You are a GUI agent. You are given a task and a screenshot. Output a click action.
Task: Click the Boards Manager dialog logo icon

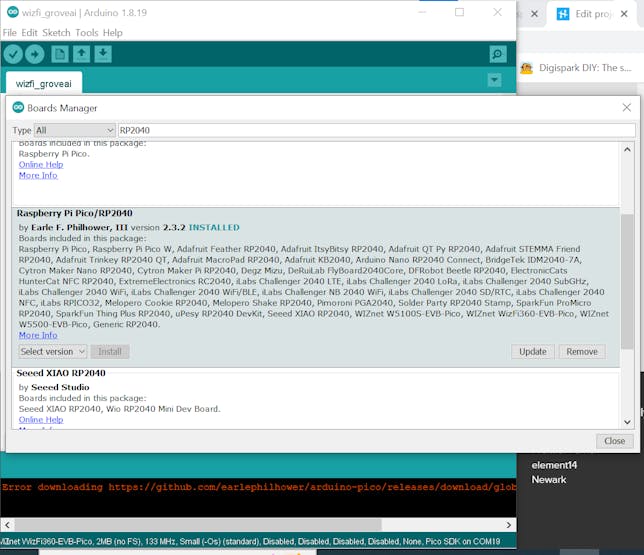coord(18,107)
